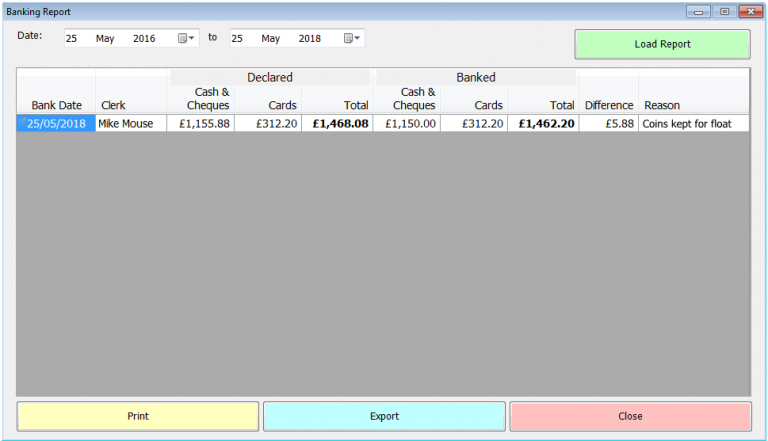
Task: Click the Load Report button
Action: coord(662,44)
